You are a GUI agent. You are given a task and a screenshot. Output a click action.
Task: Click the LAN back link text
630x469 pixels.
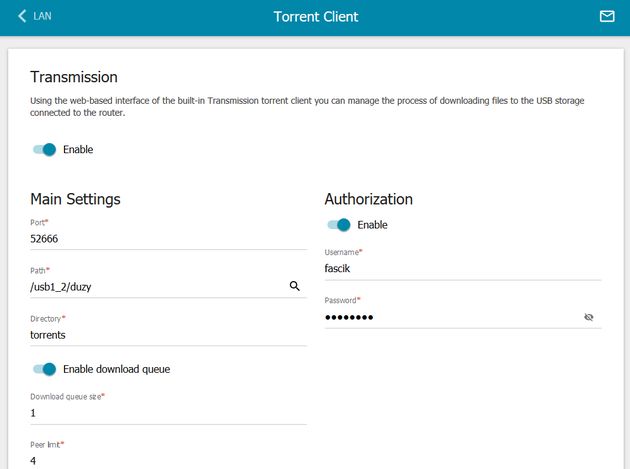[42, 16]
